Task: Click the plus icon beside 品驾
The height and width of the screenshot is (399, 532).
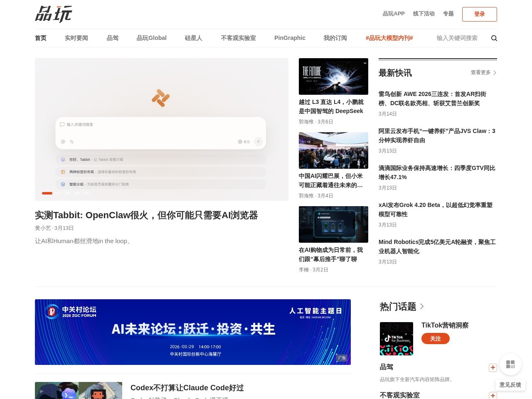Action: 493,368
